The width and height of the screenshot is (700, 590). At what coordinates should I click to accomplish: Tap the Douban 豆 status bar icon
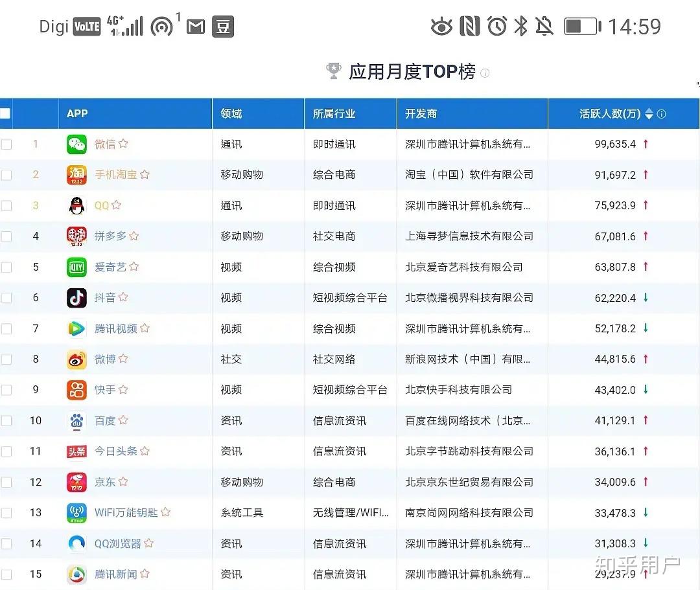223,27
